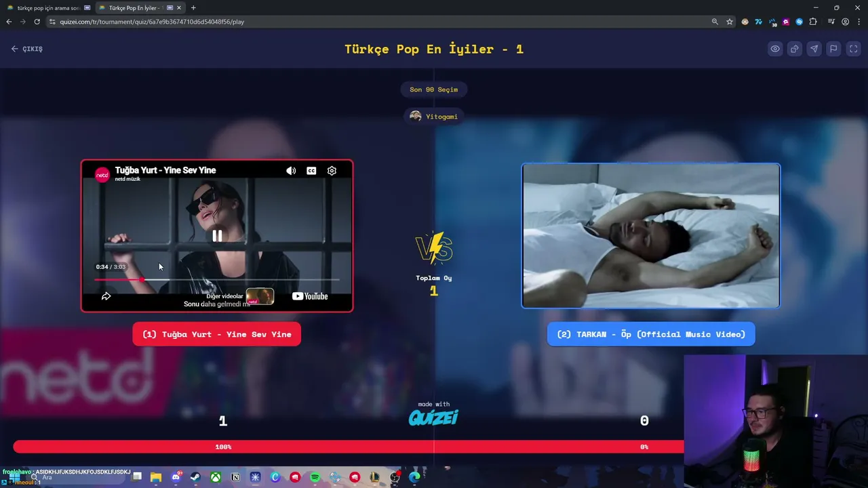This screenshot has width=868, height=488.
Task: Reload the quizei page
Action: point(37,22)
